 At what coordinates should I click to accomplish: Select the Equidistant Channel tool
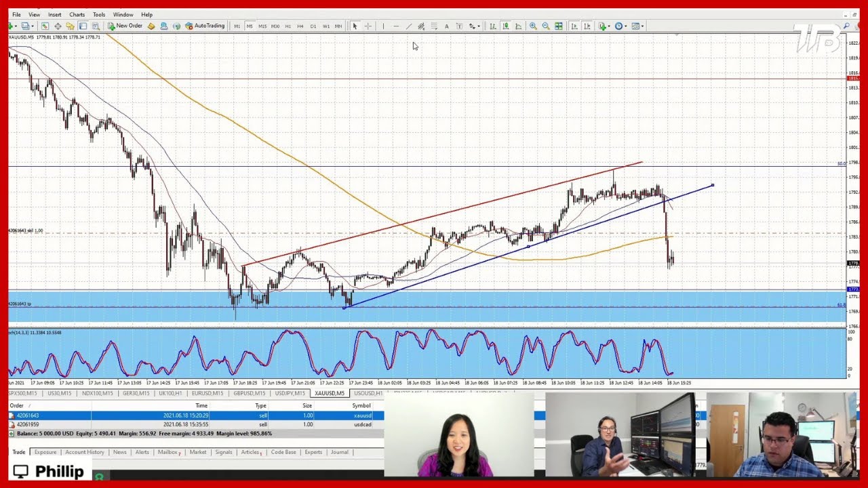[421, 26]
